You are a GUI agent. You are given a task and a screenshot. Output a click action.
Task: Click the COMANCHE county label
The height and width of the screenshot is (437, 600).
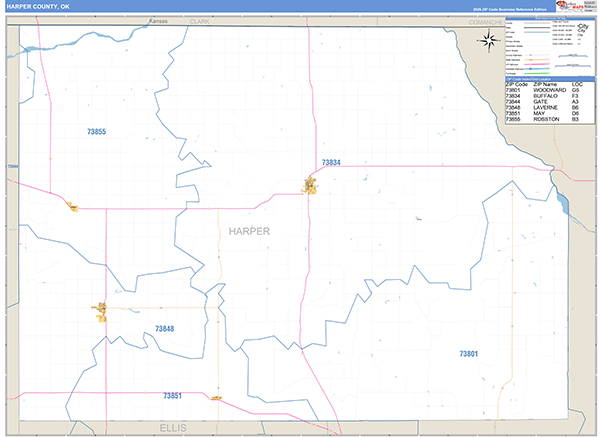486,22
